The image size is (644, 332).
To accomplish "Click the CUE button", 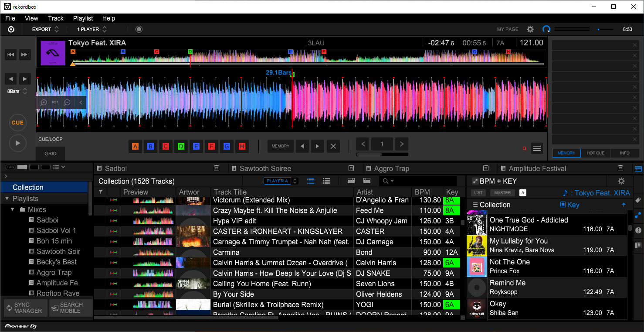I will pyautogui.click(x=18, y=123).
